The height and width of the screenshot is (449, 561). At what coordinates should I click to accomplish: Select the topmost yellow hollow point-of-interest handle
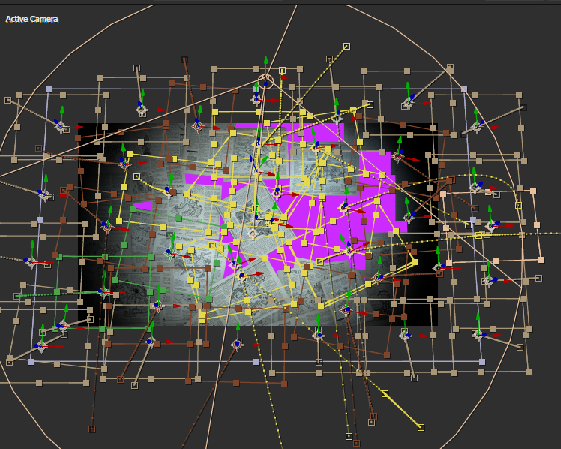click(346, 47)
